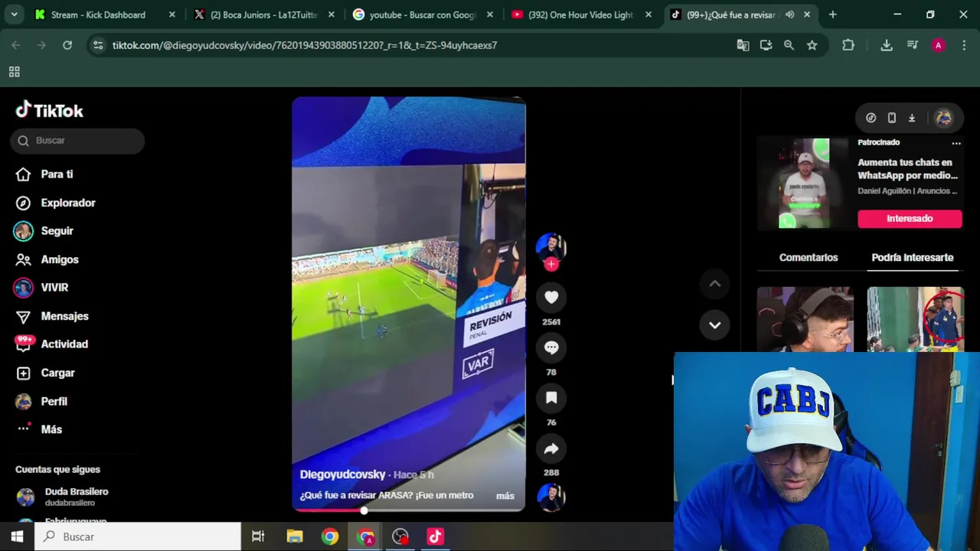The width and height of the screenshot is (980, 551).
Task: Click the download app icon in toolbar
Action: click(x=912, y=118)
